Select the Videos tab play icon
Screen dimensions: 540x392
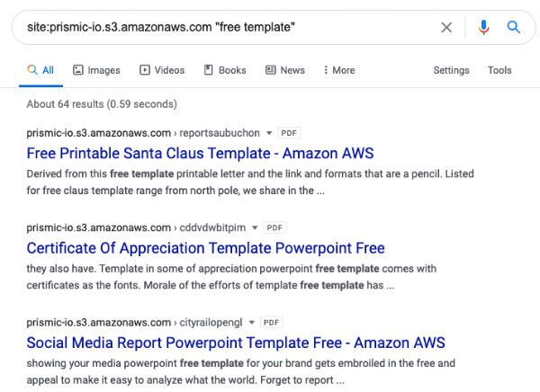(x=145, y=70)
